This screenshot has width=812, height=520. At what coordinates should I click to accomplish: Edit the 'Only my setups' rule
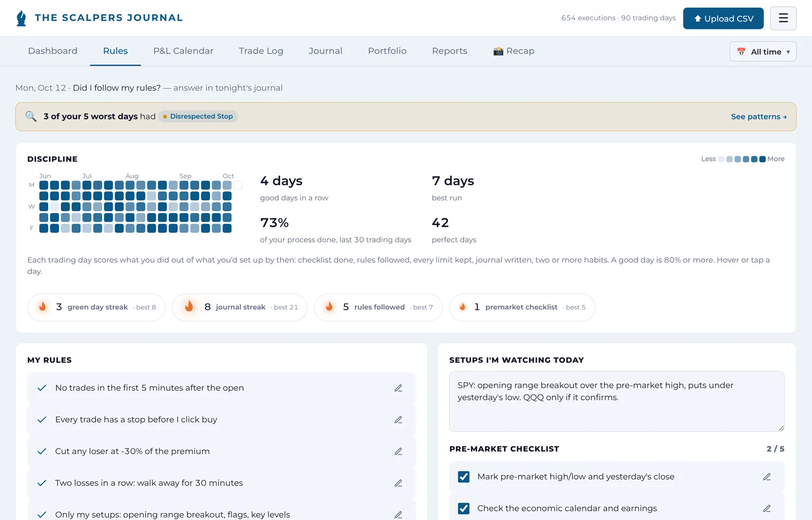pos(398,514)
